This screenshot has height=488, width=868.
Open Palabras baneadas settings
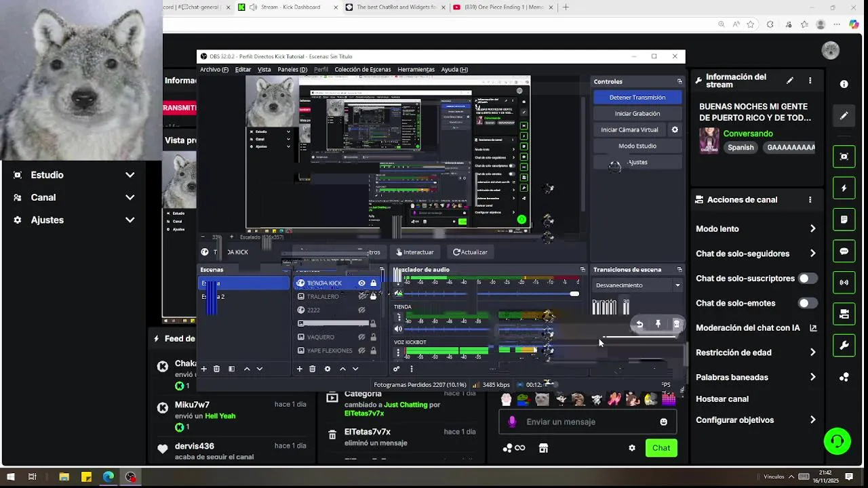(756, 378)
